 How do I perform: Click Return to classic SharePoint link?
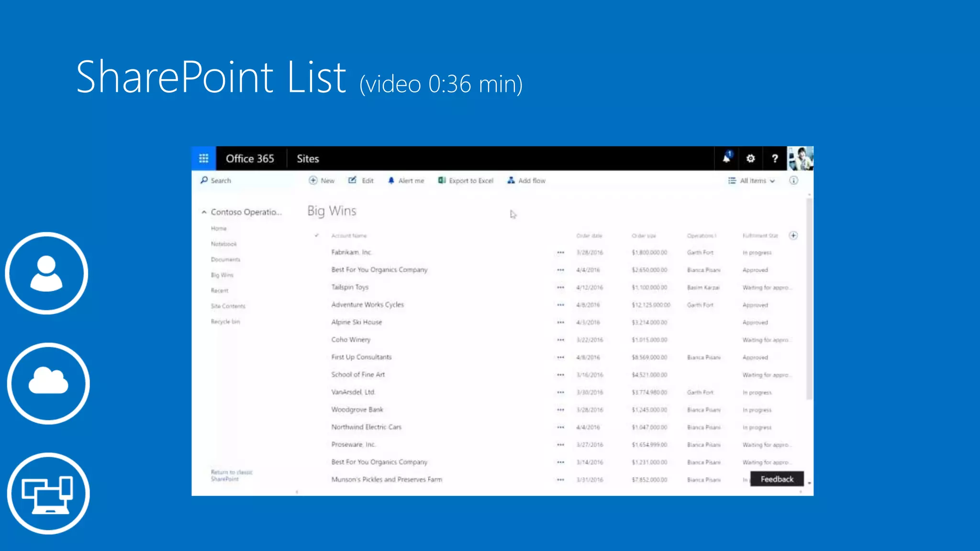[x=232, y=475]
